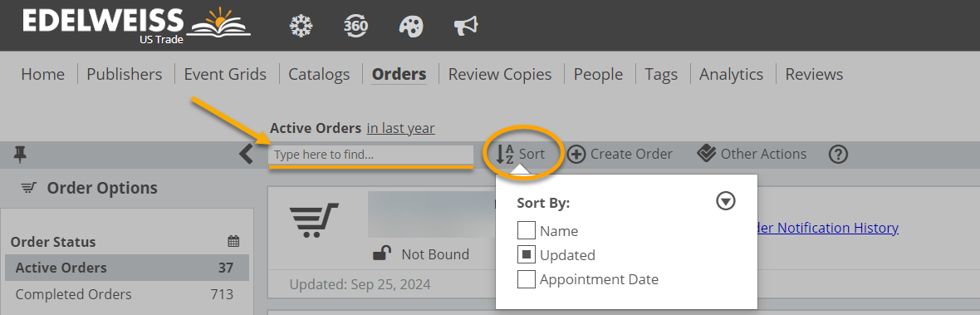
Task: Click the Sort By circled down arrow
Action: [x=726, y=201]
